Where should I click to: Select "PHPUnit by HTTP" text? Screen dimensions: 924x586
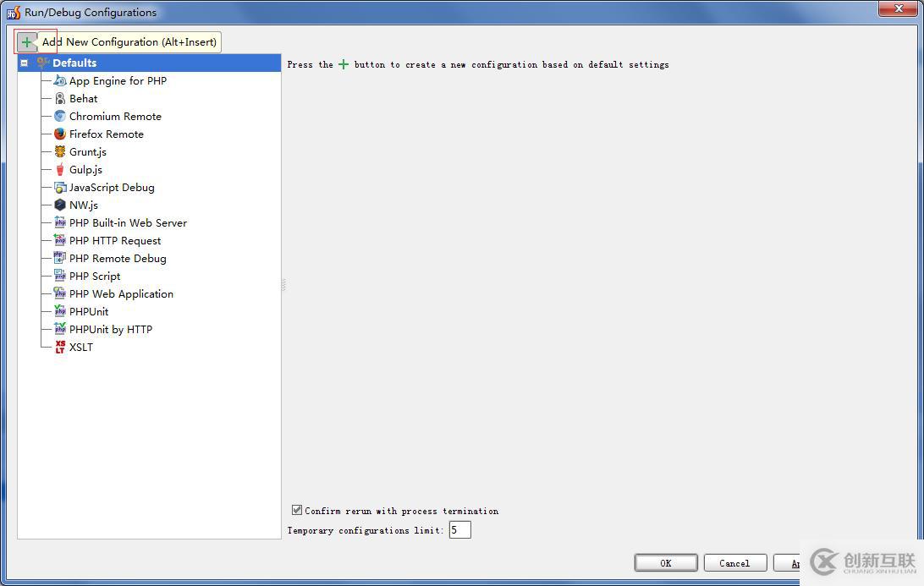[111, 329]
